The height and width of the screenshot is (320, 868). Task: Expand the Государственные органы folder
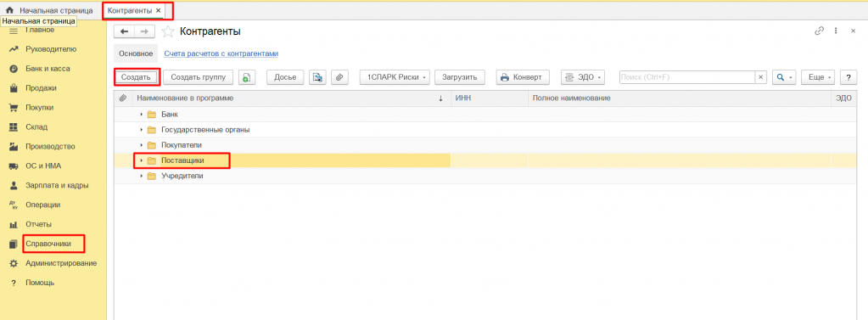[x=142, y=130]
